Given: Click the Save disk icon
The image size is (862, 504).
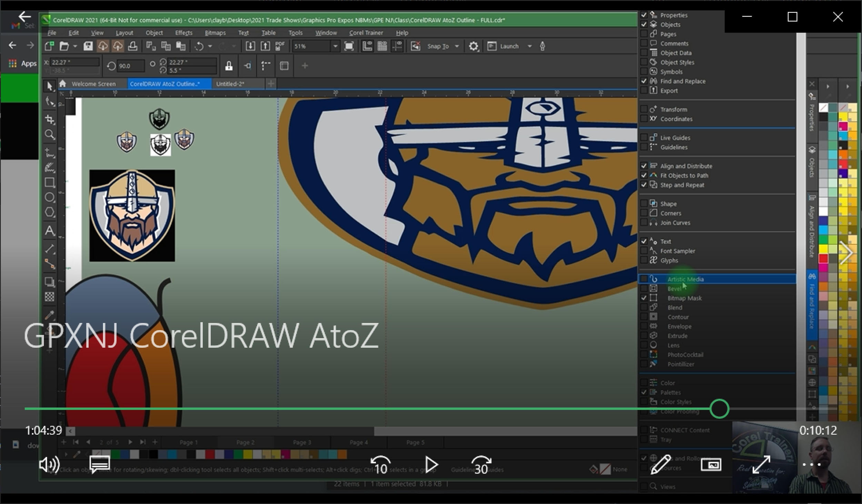Looking at the screenshot, I should (88, 46).
